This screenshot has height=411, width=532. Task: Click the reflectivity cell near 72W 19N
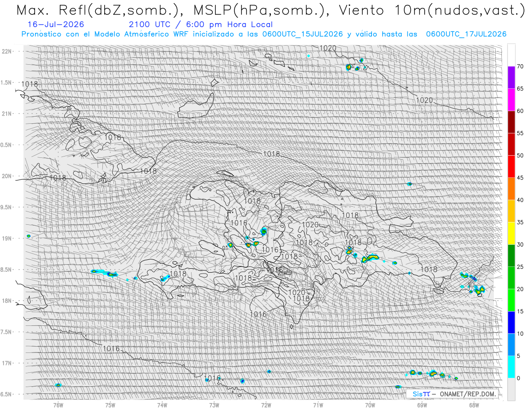coord(264,231)
